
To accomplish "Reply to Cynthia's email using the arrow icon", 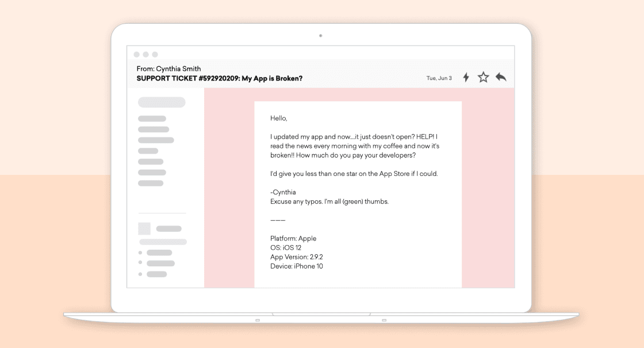I will click(x=501, y=77).
